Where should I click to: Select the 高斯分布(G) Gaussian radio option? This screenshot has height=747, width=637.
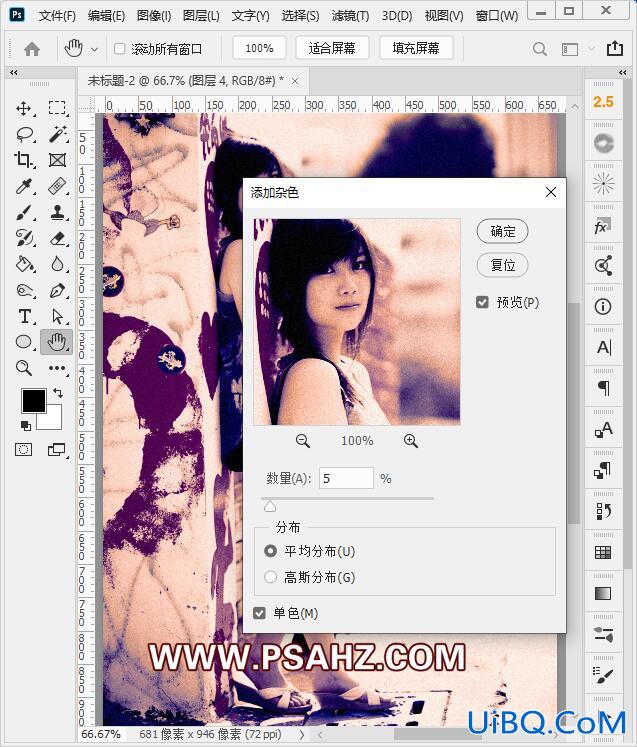click(270, 577)
